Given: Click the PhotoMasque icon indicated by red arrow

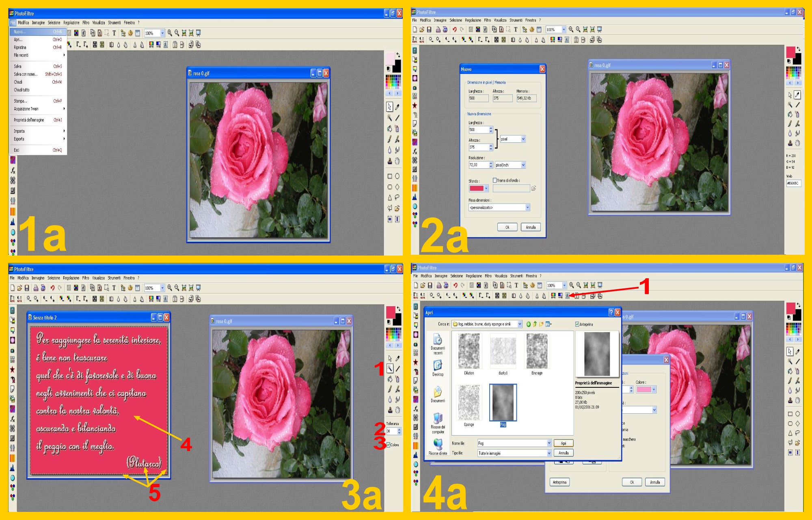Looking at the screenshot, I should (x=568, y=296).
